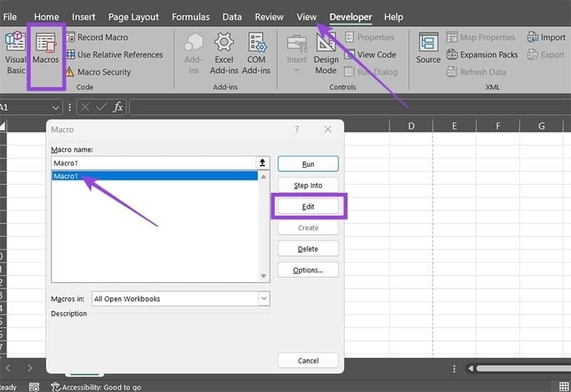Click the XML Source pane icon
Screen dimensions: 571x392
[428, 49]
